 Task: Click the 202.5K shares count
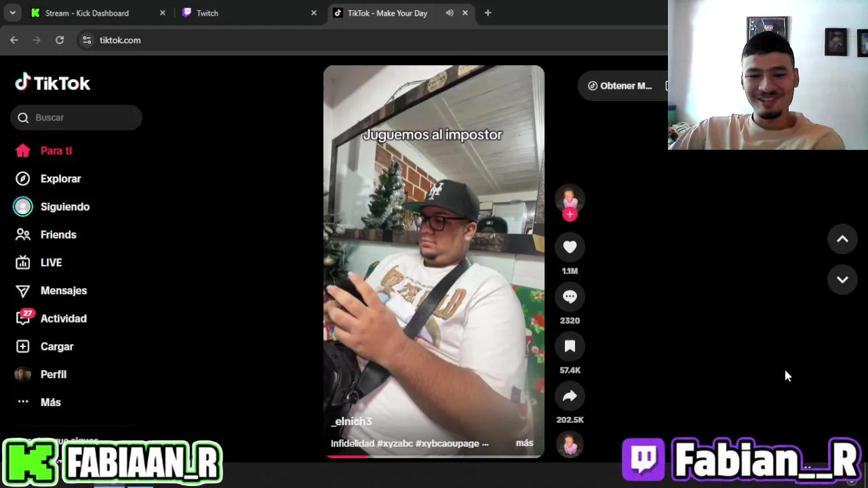click(x=570, y=420)
